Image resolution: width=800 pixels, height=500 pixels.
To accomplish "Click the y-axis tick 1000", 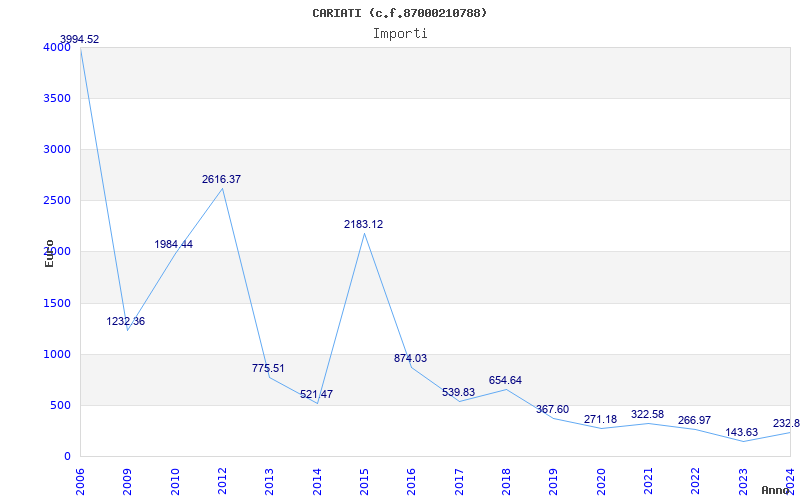I will point(57,355).
